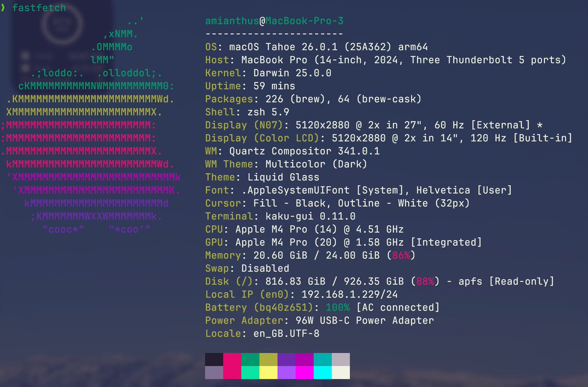Click "20.60 GiB / 24.00 GiB" memory value
Image resolution: width=588 pixels, height=387 pixels.
pyautogui.click(x=317, y=255)
